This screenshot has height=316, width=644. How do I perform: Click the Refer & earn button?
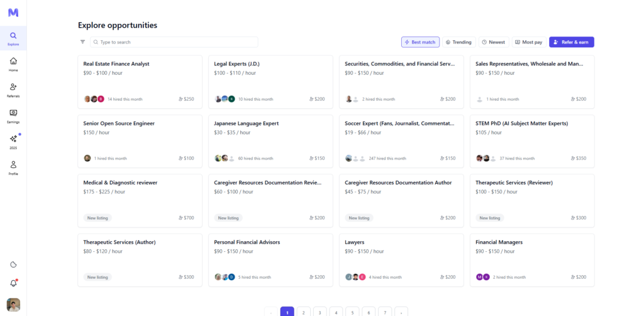(x=571, y=42)
